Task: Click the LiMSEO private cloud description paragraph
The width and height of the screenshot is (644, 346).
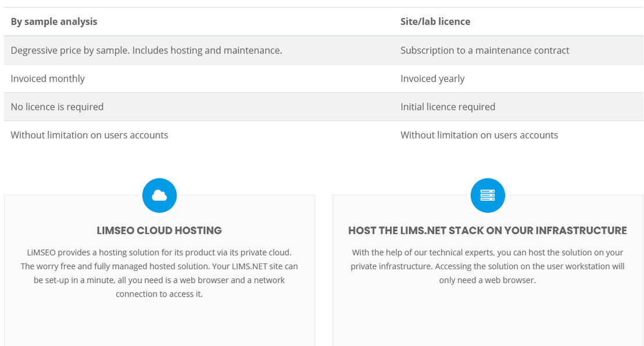Action: 159,273
